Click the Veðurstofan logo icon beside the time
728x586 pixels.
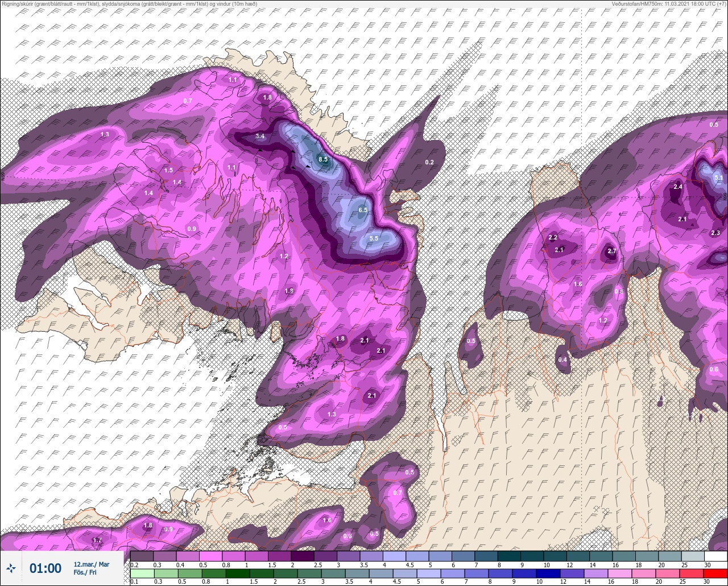(11, 568)
